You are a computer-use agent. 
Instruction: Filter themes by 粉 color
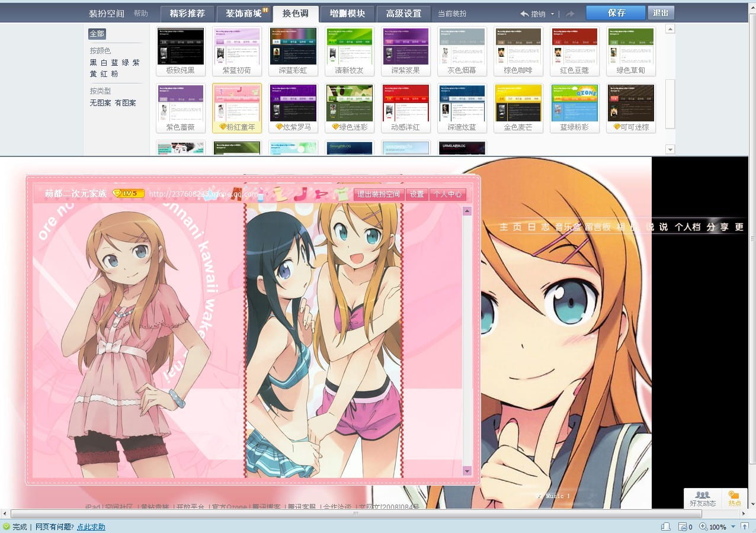point(115,74)
